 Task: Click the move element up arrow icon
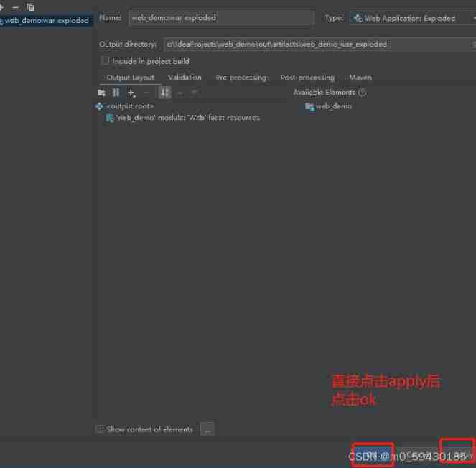181,93
